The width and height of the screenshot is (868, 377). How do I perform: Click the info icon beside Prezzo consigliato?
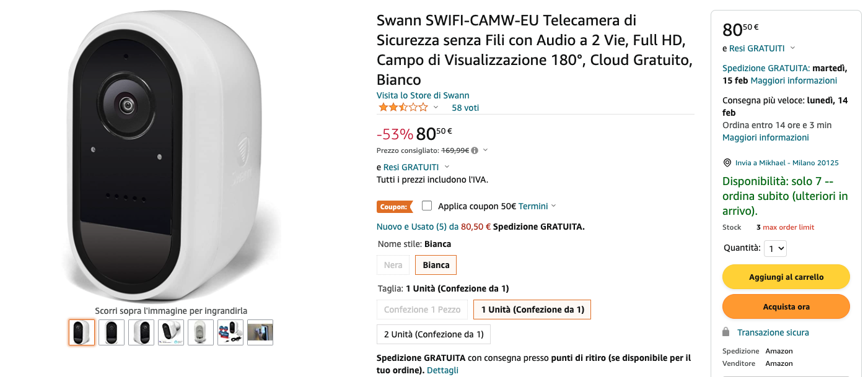(x=475, y=150)
